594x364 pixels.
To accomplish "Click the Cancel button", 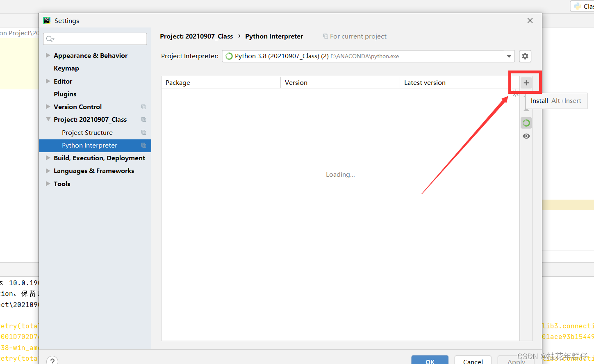I will [x=473, y=360].
